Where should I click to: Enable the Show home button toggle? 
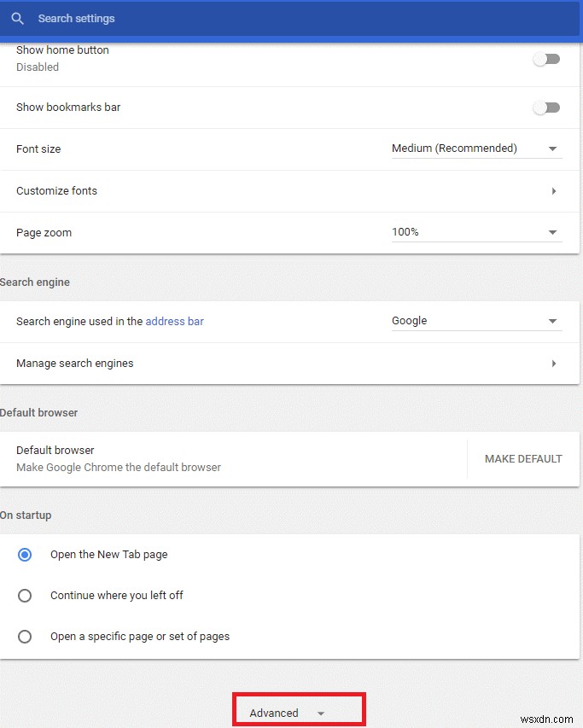pos(546,58)
